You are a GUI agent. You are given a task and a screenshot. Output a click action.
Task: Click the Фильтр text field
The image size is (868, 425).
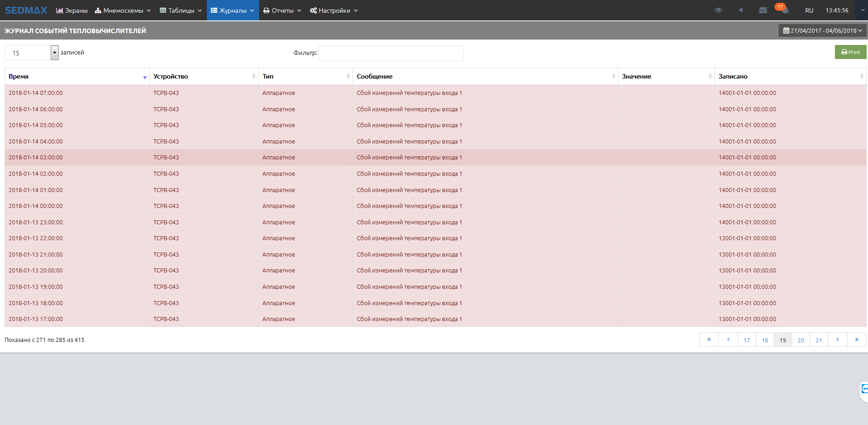coord(391,53)
